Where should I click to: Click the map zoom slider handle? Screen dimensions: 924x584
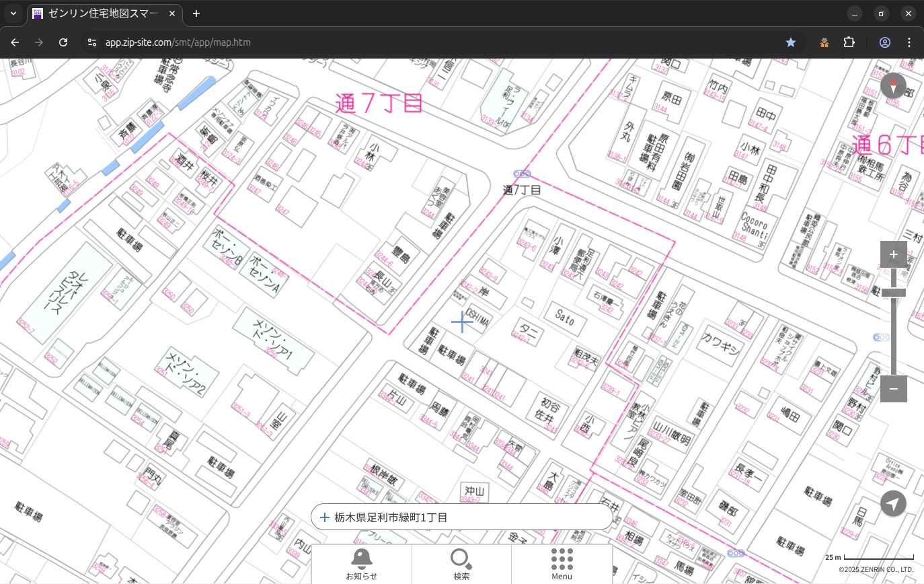click(893, 293)
